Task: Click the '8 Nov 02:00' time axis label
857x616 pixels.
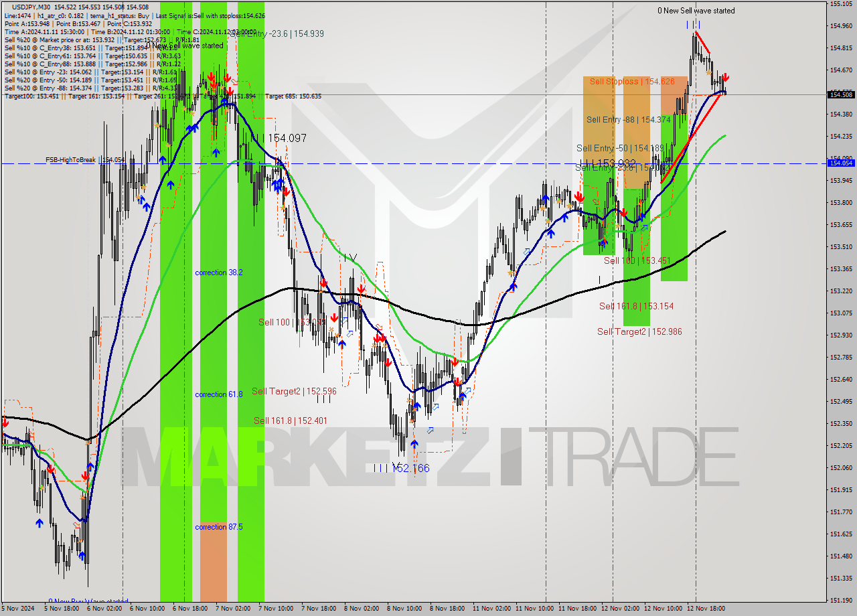Action: [362, 609]
